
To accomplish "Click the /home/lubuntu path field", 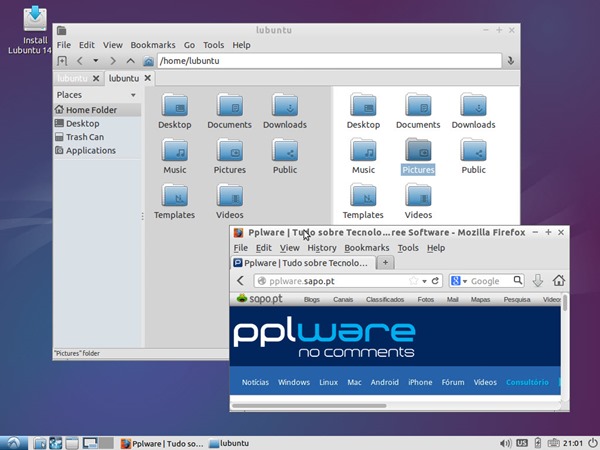I will (x=329, y=61).
